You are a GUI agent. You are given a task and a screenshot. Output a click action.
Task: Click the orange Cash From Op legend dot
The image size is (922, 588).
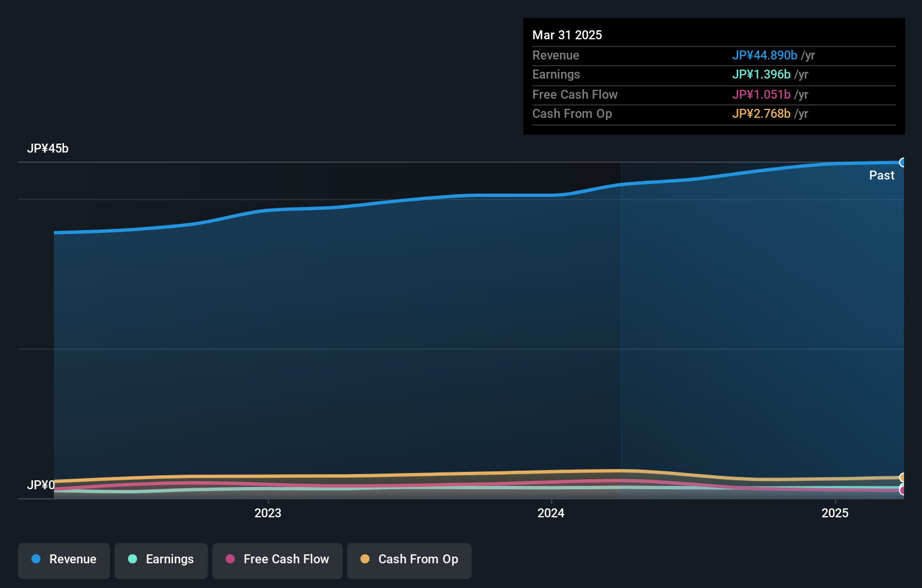365,559
